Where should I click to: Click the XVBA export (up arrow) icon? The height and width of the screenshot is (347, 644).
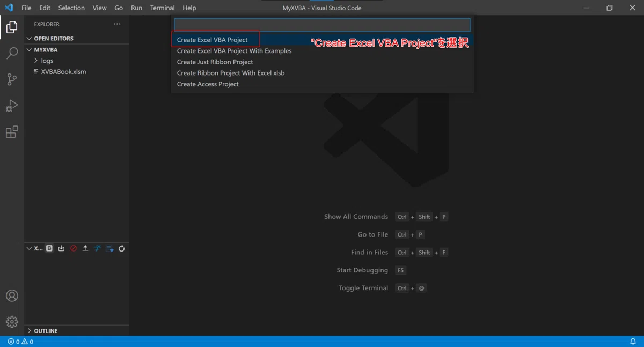click(x=85, y=248)
